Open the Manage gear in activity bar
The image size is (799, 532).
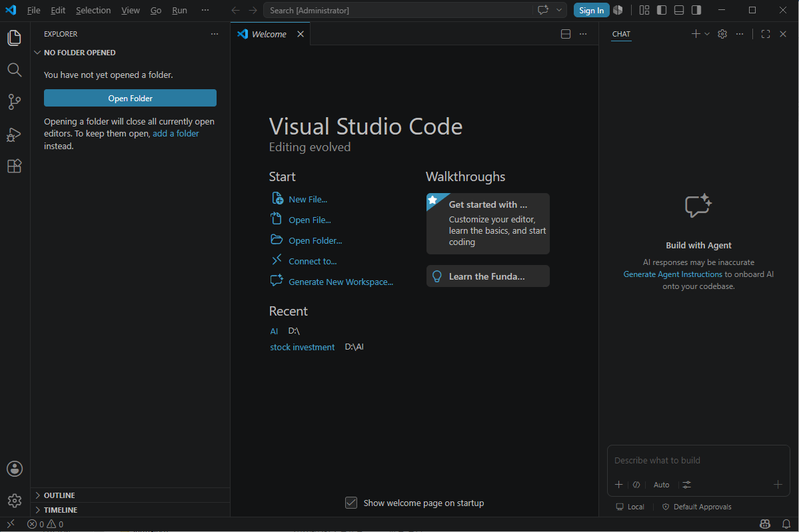tap(14, 501)
